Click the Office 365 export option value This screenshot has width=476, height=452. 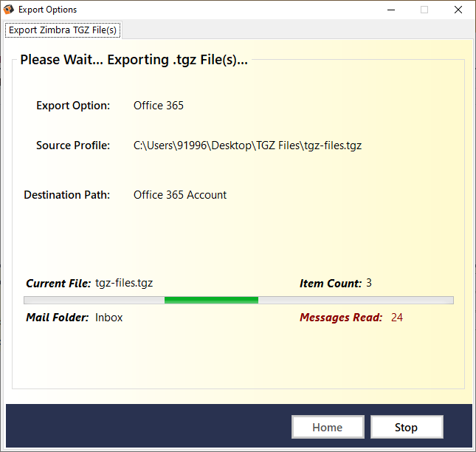pos(159,106)
